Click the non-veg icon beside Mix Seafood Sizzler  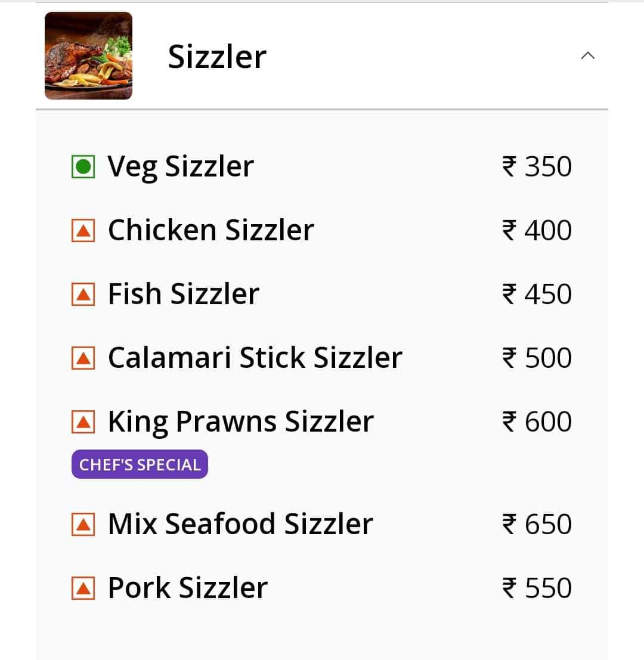84,523
